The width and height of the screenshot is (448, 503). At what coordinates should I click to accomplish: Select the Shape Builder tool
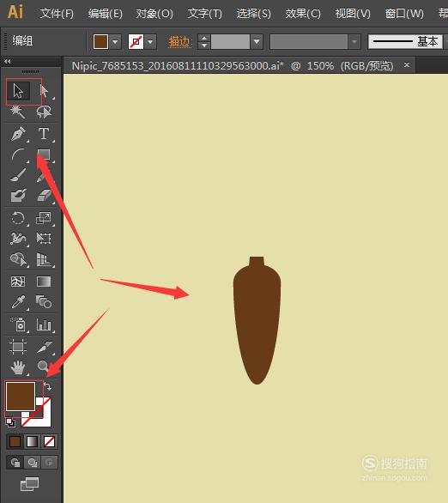click(x=18, y=259)
